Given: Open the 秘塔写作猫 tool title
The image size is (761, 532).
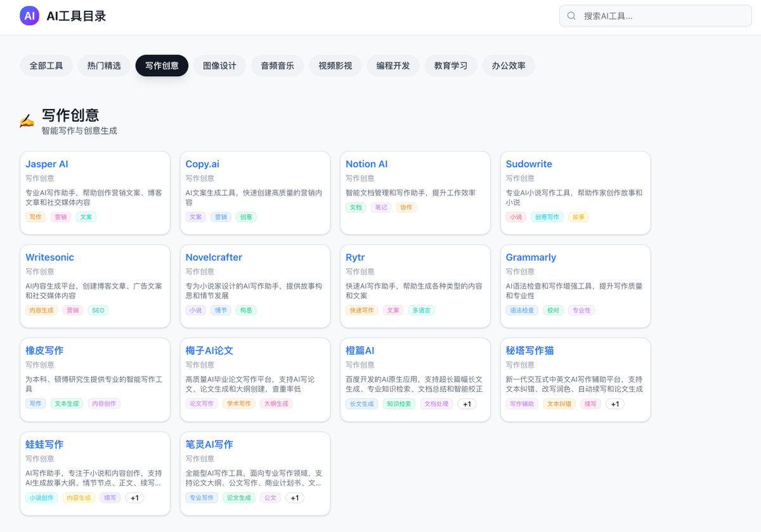Looking at the screenshot, I should pyautogui.click(x=530, y=350).
